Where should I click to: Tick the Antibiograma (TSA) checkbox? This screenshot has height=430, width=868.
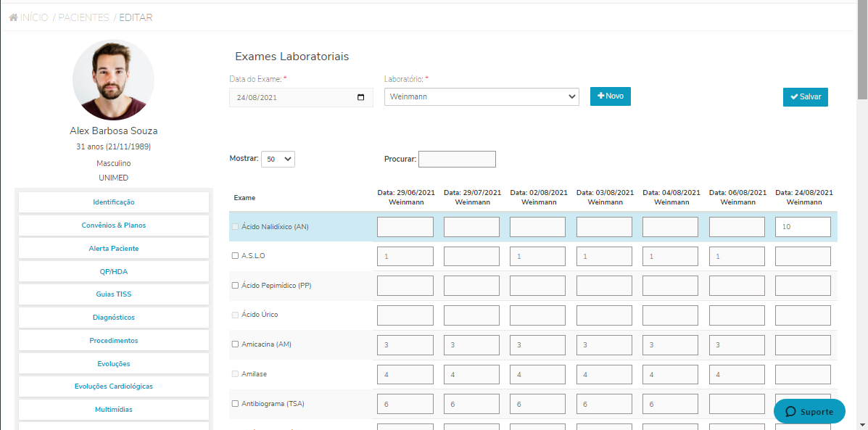[235, 404]
